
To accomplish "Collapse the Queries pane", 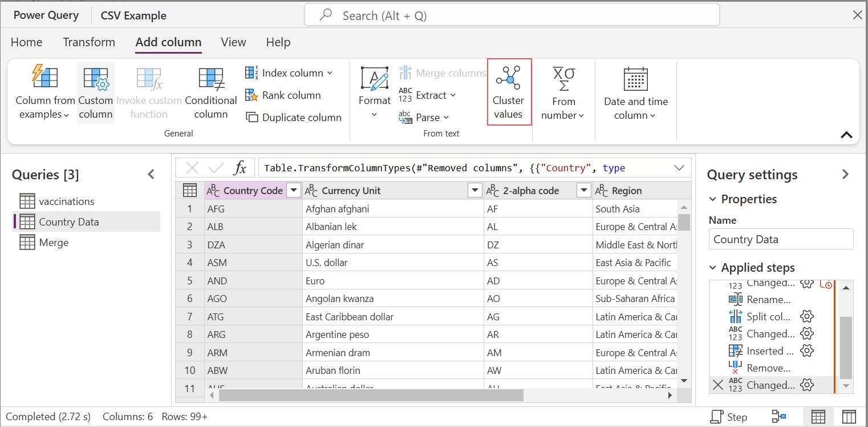I will click(151, 175).
